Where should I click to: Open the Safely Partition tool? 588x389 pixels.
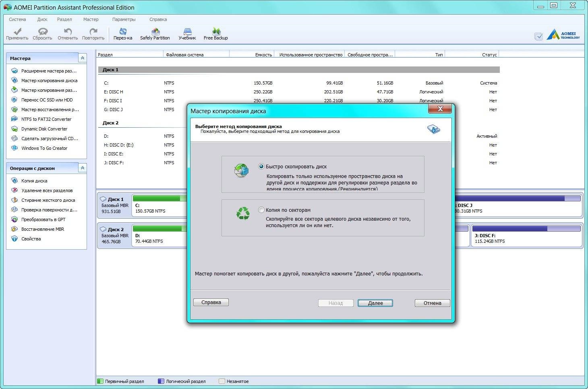(x=155, y=34)
